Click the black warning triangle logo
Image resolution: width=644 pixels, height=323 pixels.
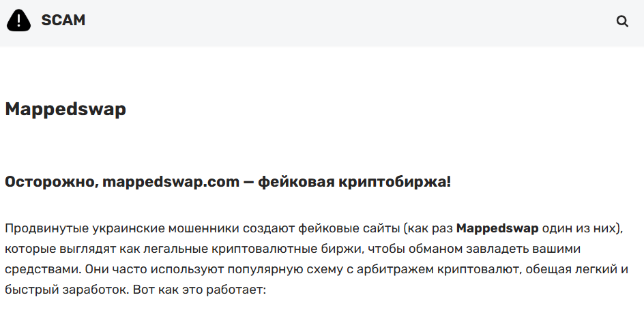click(19, 20)
